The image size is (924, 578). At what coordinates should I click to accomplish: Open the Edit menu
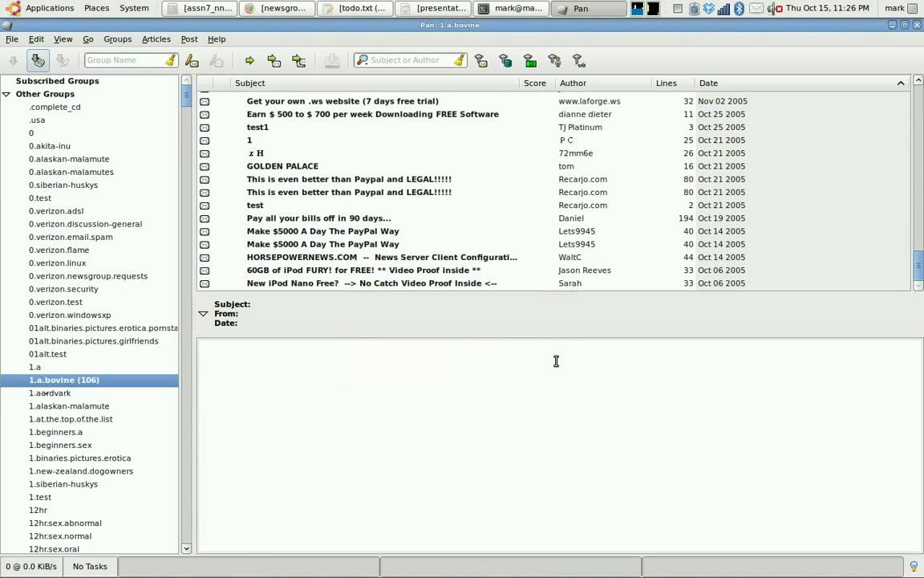[36, 39]
